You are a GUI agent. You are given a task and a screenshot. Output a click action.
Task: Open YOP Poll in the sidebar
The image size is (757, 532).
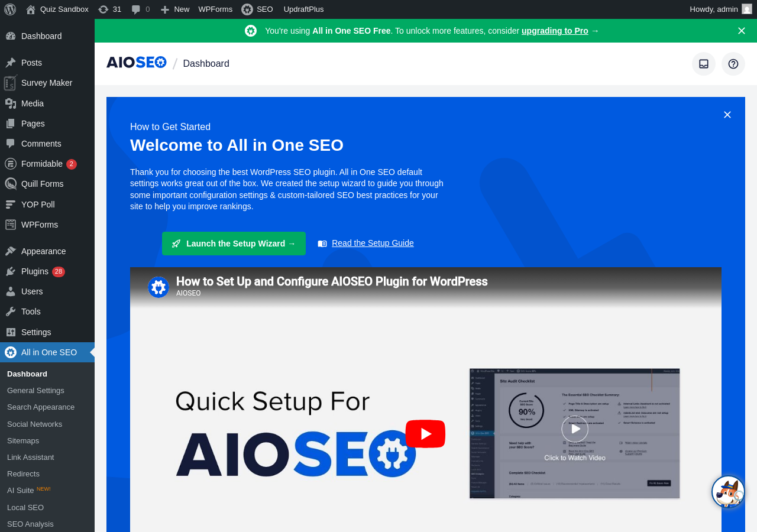point(47,205)
